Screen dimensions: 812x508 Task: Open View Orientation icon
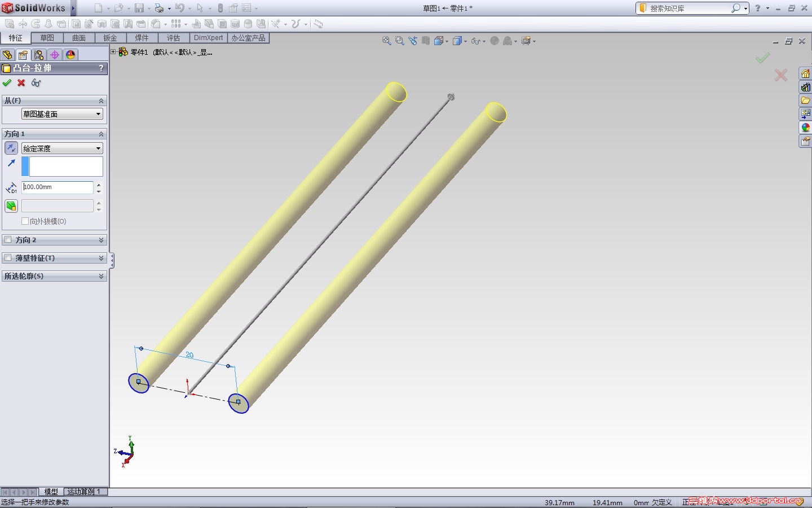(x=439, y=41)
